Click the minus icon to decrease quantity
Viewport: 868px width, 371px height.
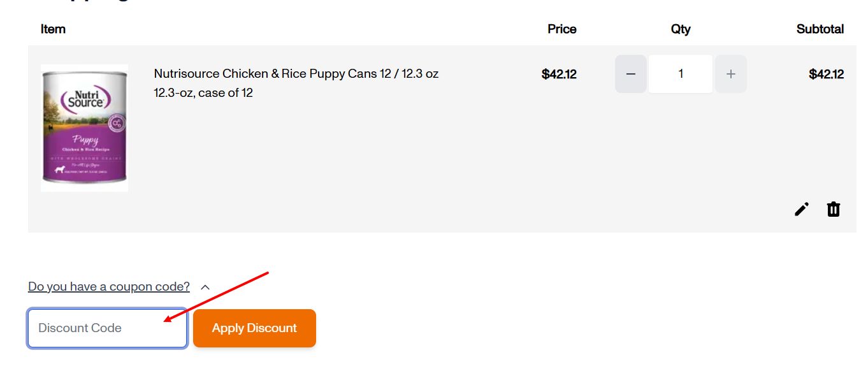(x=630, y=74)
